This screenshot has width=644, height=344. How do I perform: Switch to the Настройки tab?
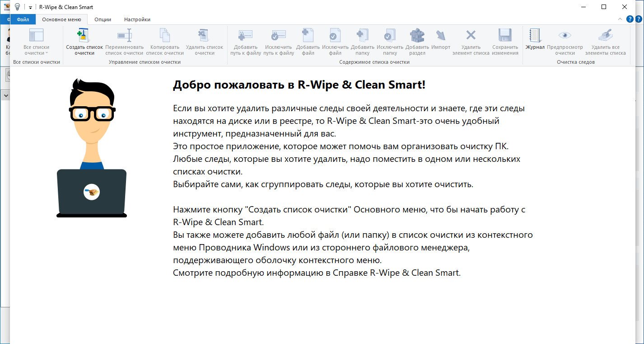(137, 19)
